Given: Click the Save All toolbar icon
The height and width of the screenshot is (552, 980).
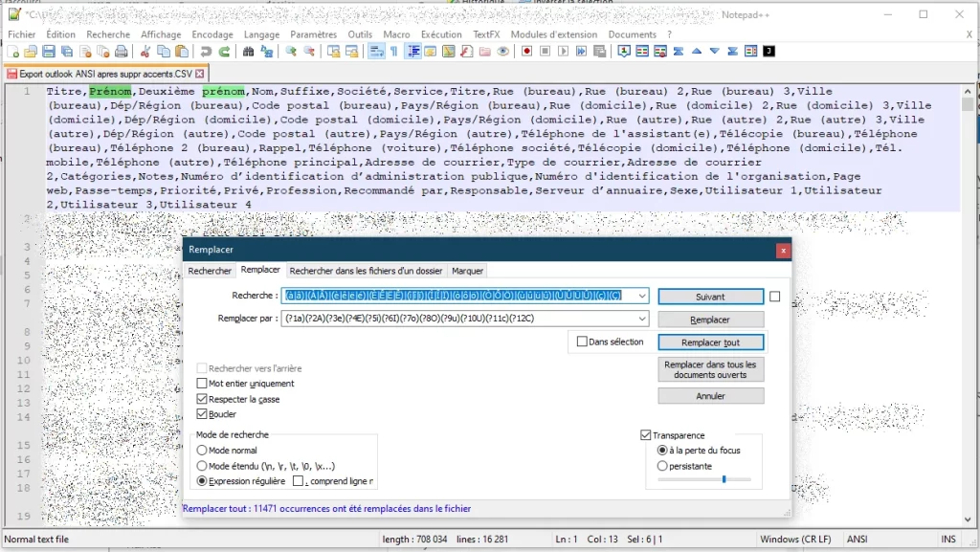Looking at the screenshot, I should click(66, 52).
